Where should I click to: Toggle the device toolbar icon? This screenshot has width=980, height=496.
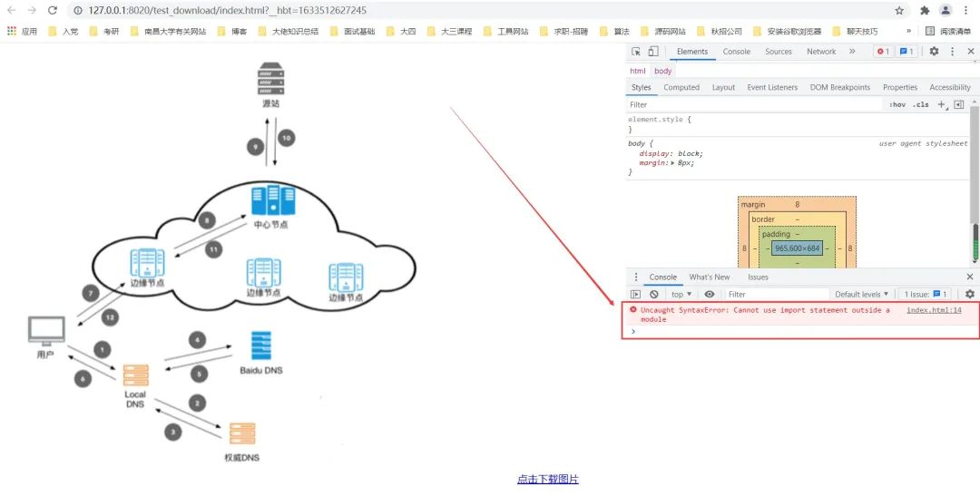pos(652,52)
